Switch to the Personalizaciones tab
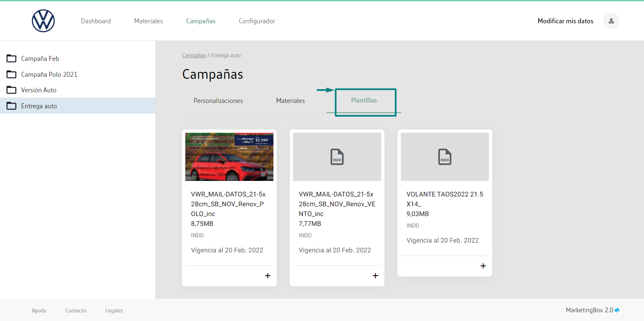The image size is (644, 321). click(218, 100)
